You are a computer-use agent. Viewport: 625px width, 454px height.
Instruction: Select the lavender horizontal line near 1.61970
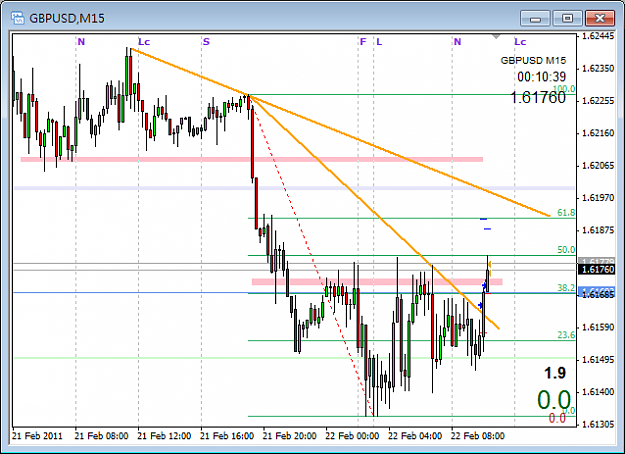295,188
